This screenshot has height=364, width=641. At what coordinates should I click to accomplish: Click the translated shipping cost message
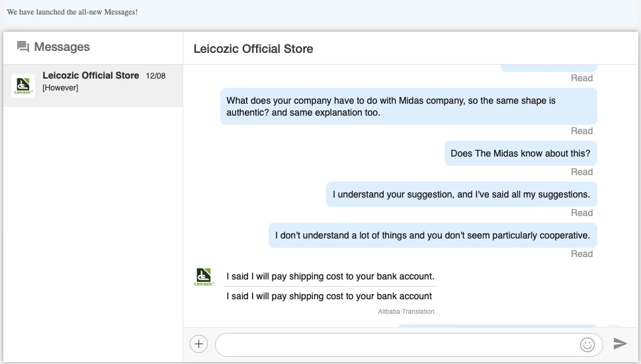[x=329, y=296]
